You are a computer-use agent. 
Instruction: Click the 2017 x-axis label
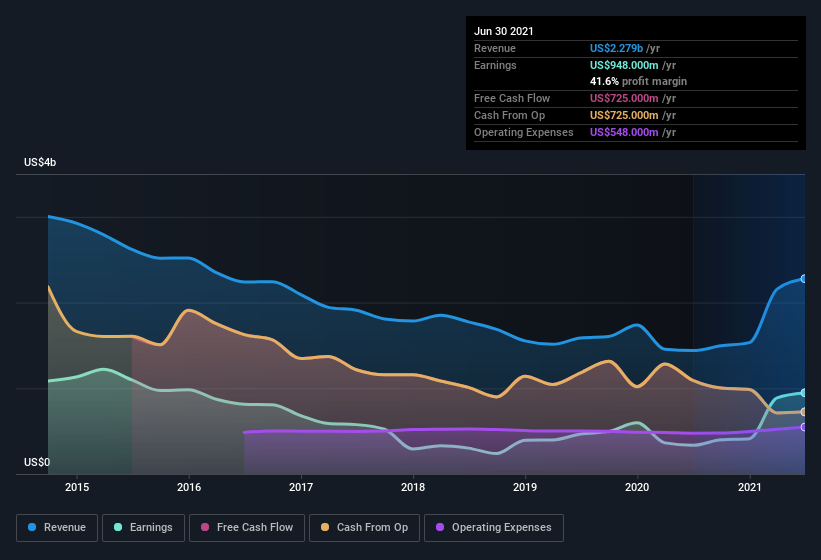click(301, 487)
